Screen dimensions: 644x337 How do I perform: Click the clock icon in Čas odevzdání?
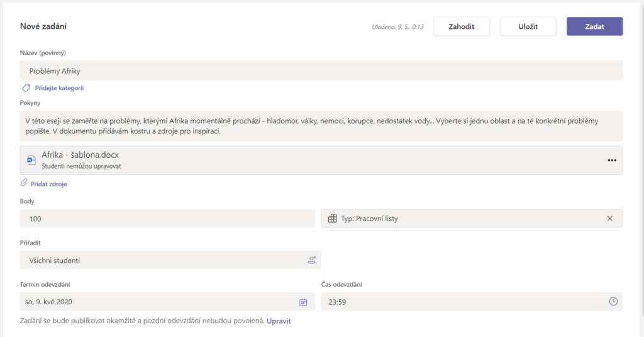[x=613, y=302]
